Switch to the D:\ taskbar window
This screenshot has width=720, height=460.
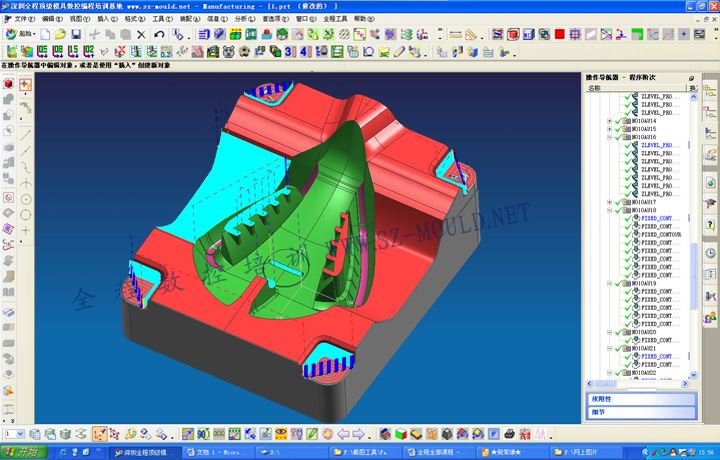pyautogui.click(x=292, y=452)
